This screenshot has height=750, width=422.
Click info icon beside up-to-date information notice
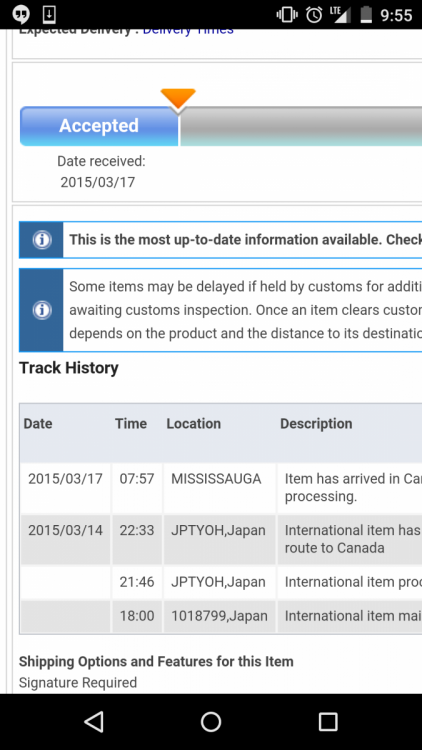[x=42, y=240]
